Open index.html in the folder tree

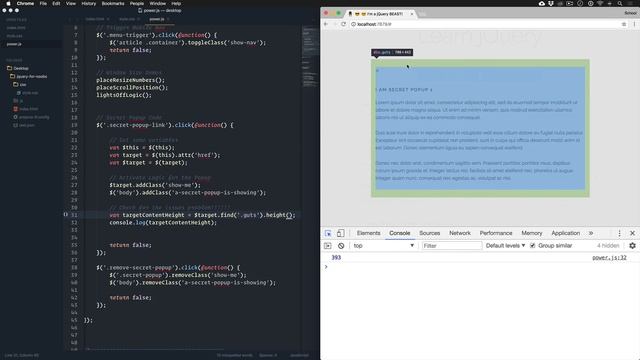[28, 109]
